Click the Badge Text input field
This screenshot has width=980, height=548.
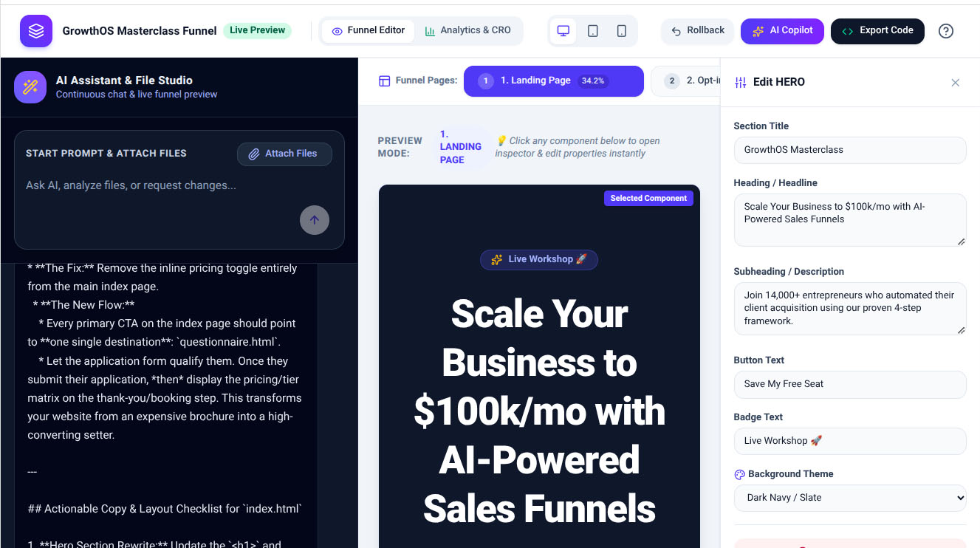[850, 441]
